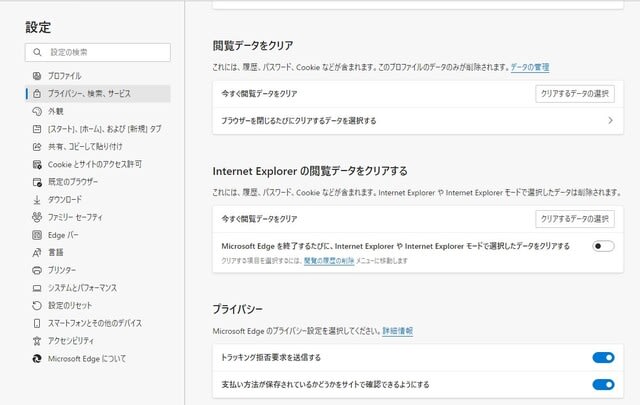This screenshot has width=640, height=405.
Task: Open アクセシビリティ label
Action: 71,341
